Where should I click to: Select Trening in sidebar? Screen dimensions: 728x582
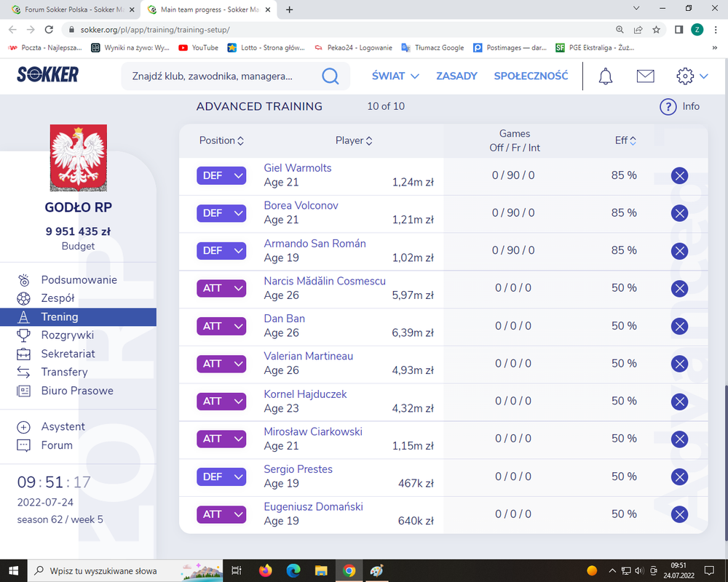(78, 317)
